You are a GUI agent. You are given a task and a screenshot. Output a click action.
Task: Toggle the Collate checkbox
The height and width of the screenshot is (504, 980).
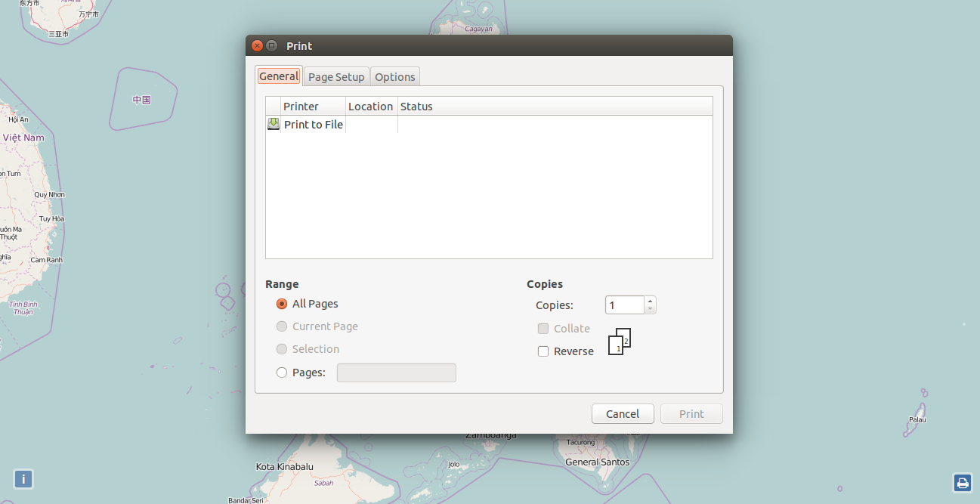coord(543,329)
